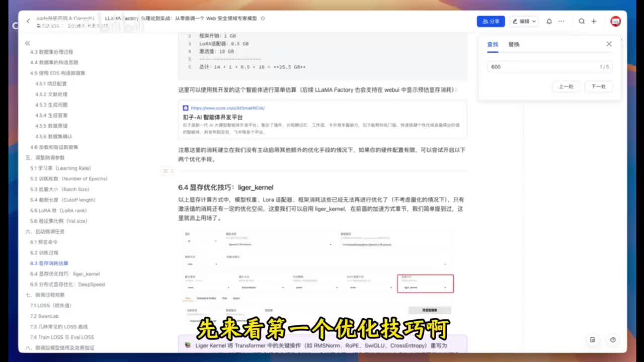Open the user avatar menu
Image resolution: width=644 pixels, height=362 pixels.
(x=615, y=21)
